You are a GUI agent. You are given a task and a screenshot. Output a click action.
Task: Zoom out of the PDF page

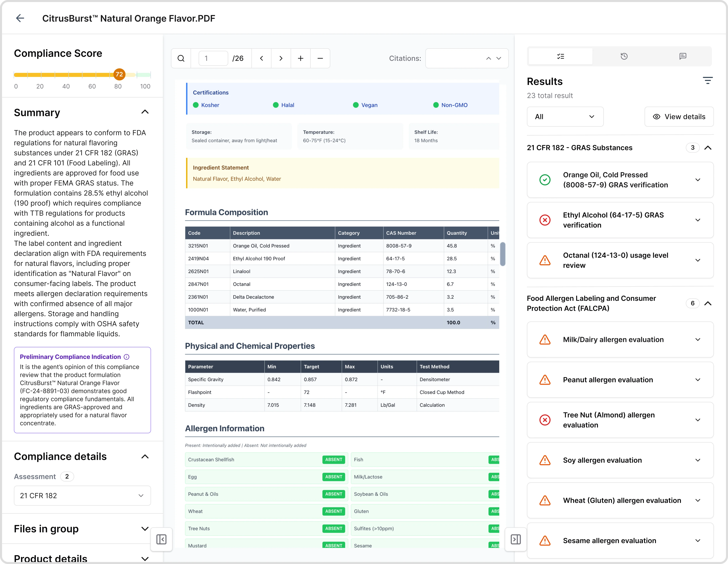[320, 58]
